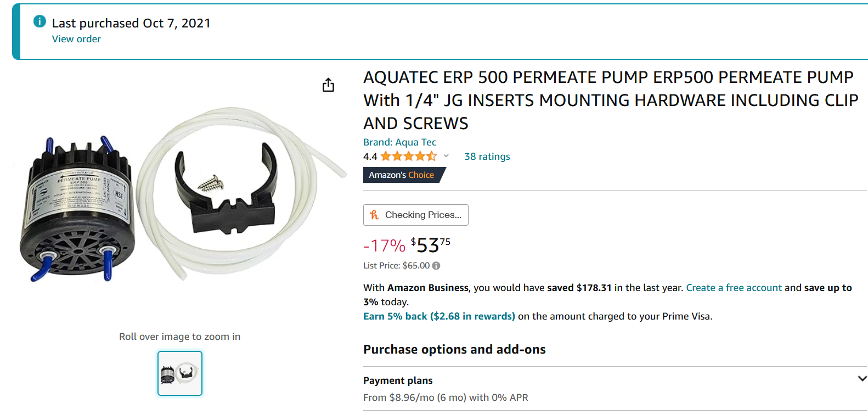Click the info icon beside Last purchased

click(x=40, y=21)
